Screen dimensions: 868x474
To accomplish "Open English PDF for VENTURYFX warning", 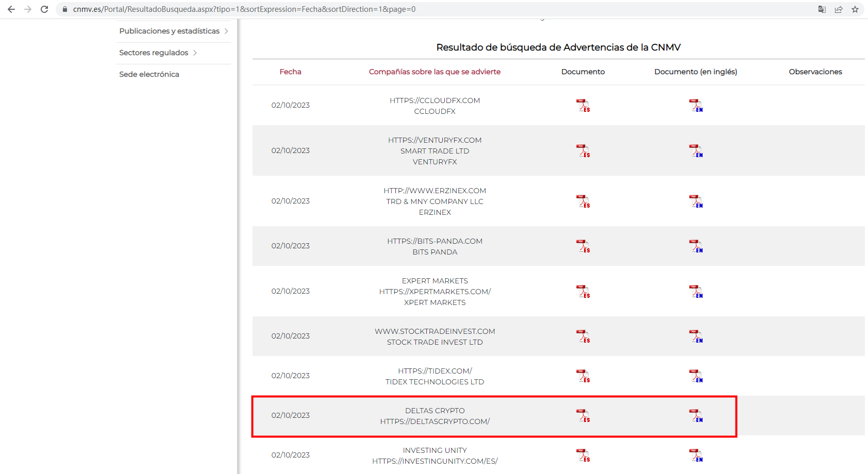I will pyautogui.click(x=696, y=151).
